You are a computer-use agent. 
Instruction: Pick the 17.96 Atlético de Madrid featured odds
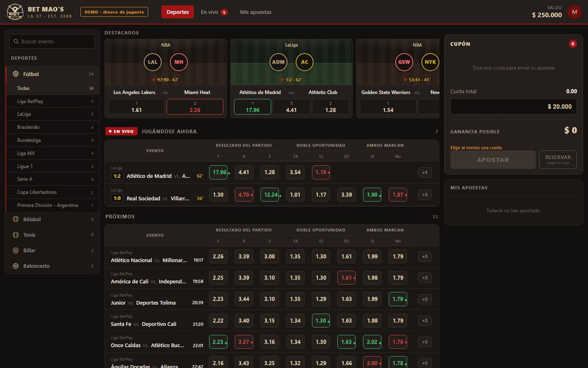pyautogui.click(x=252, y=107)
